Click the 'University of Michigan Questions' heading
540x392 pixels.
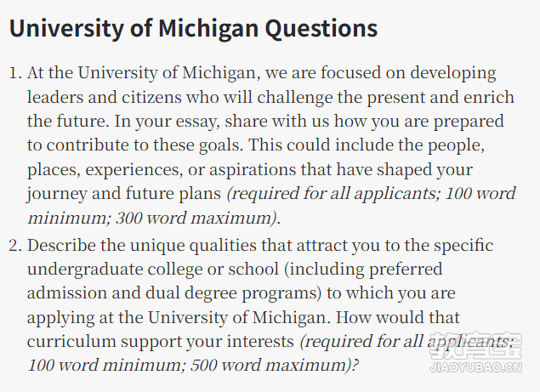[x=193, y=28]
